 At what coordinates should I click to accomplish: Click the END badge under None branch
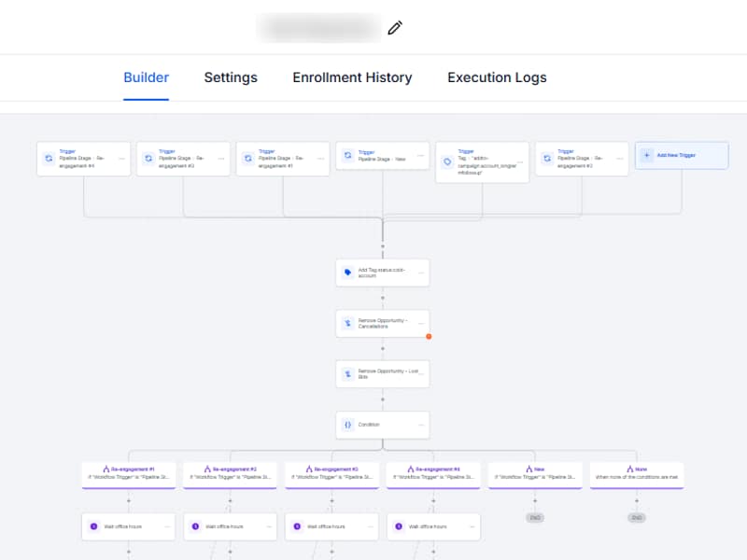coord(637,518)
